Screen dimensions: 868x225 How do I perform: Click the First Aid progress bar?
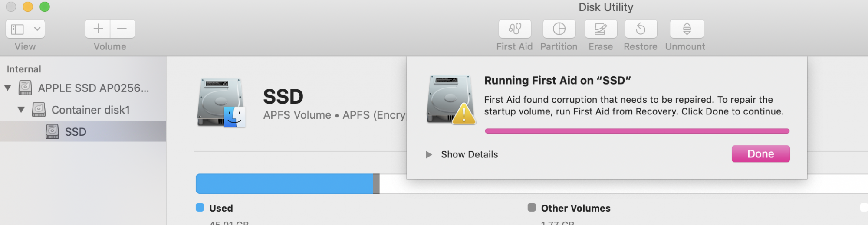[x=637, y=131]
